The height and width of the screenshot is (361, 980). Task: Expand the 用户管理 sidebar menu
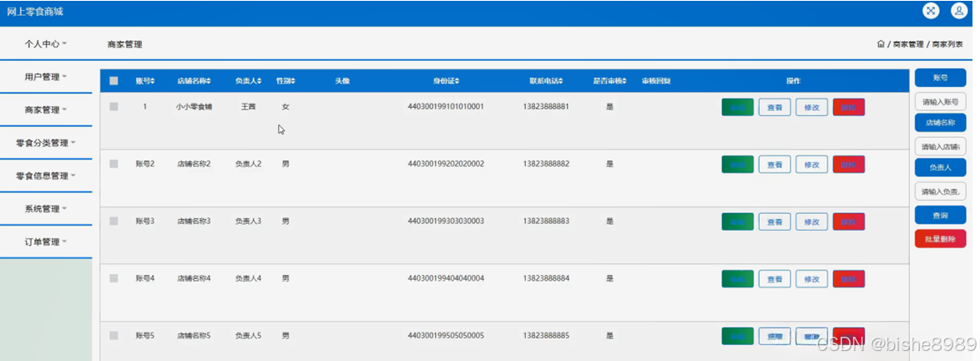click(x=46, y=77)
